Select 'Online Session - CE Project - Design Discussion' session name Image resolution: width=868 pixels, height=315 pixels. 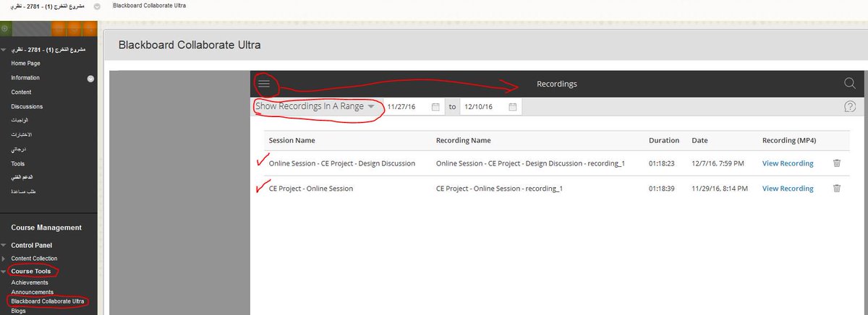pyautogui.click(x=342, y=163)
